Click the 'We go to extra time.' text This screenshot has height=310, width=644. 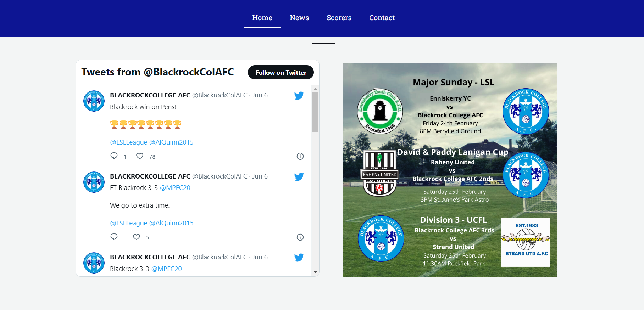point(140,205)
